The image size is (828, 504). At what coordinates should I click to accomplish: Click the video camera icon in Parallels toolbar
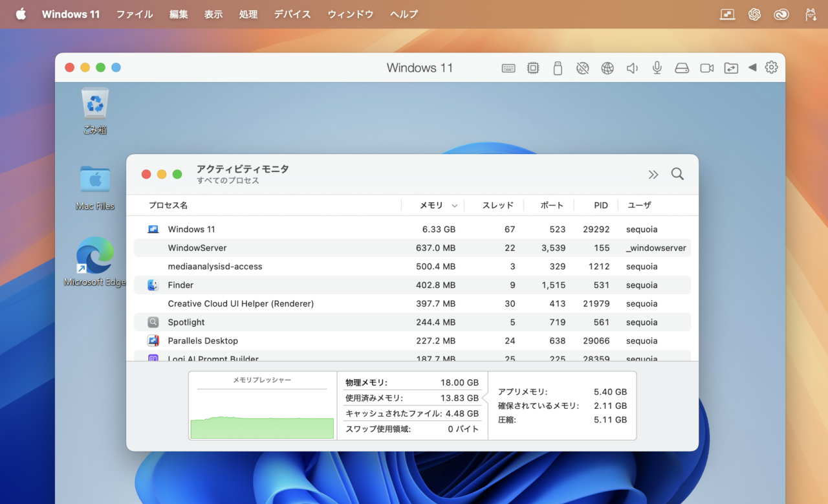pyautogui.click(x=707, y=68)
